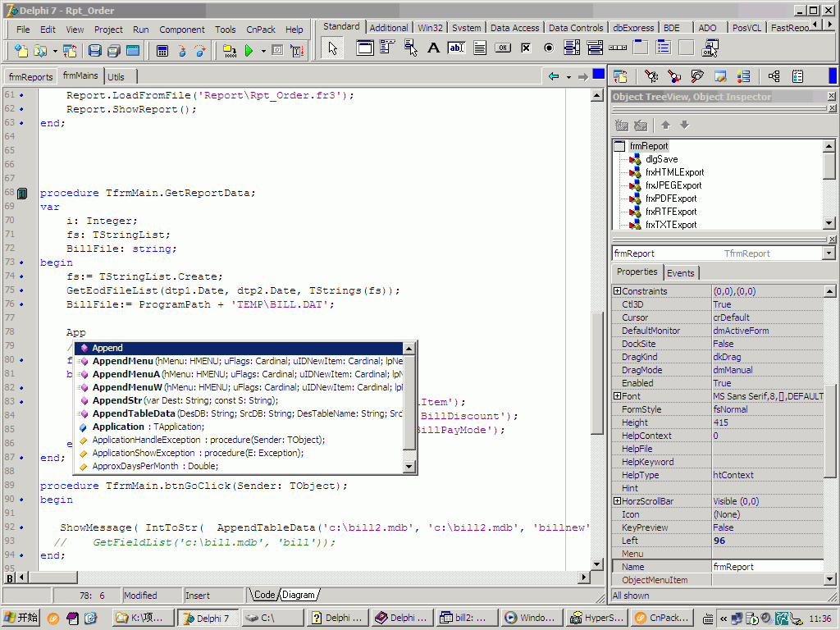Choose AppendTableData from completion list
The image size is (840, 630).
[133, 413]
